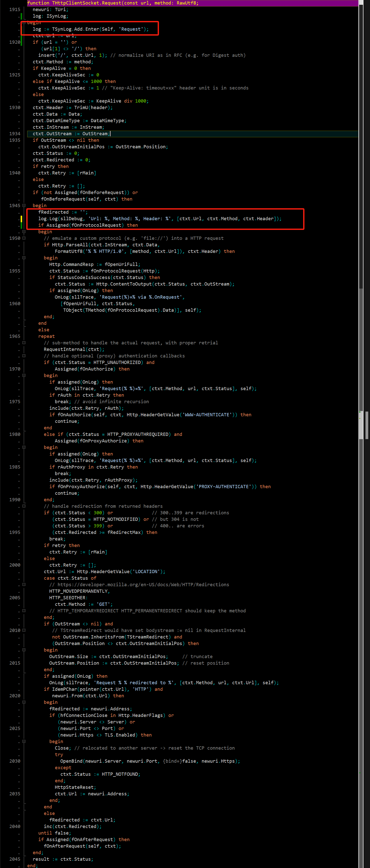Click 'break; // avoid infinite recursion' line
This screenshot has width=370, height=868.
point(102,402)
